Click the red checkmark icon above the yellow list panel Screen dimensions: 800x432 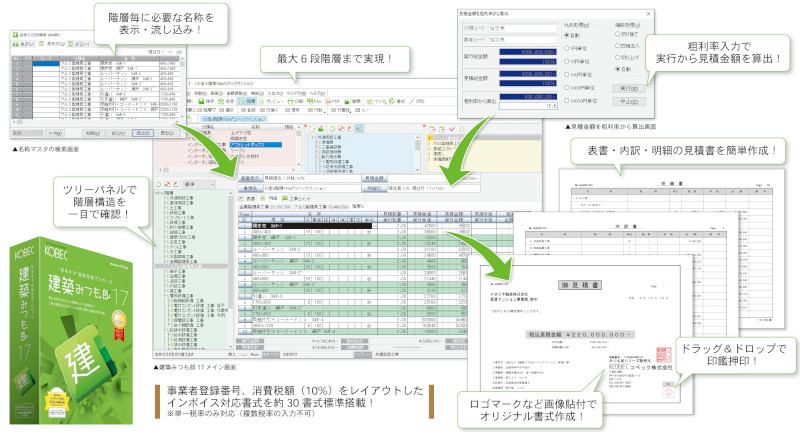452,129
